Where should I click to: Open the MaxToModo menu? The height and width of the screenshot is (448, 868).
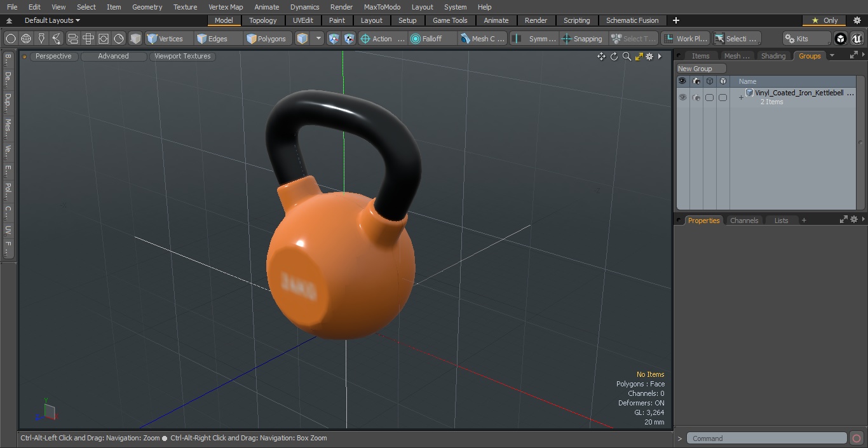(382, 7)
